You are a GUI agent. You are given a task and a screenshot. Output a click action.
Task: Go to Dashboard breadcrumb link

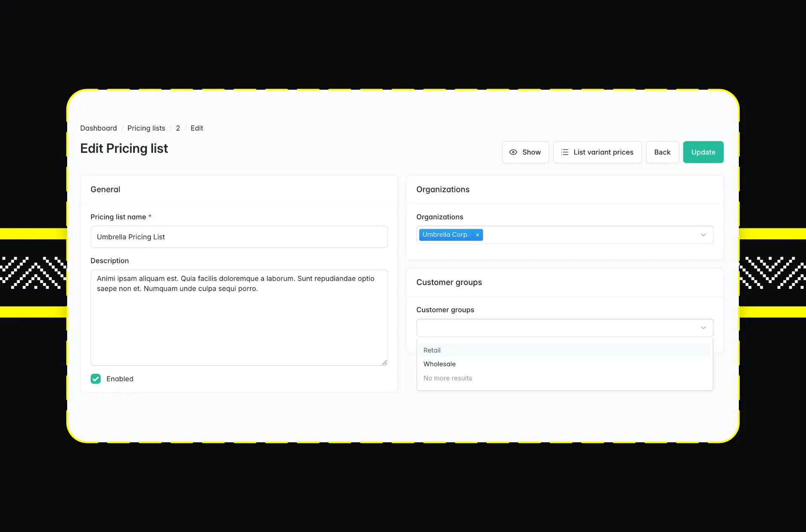(98, 128)
